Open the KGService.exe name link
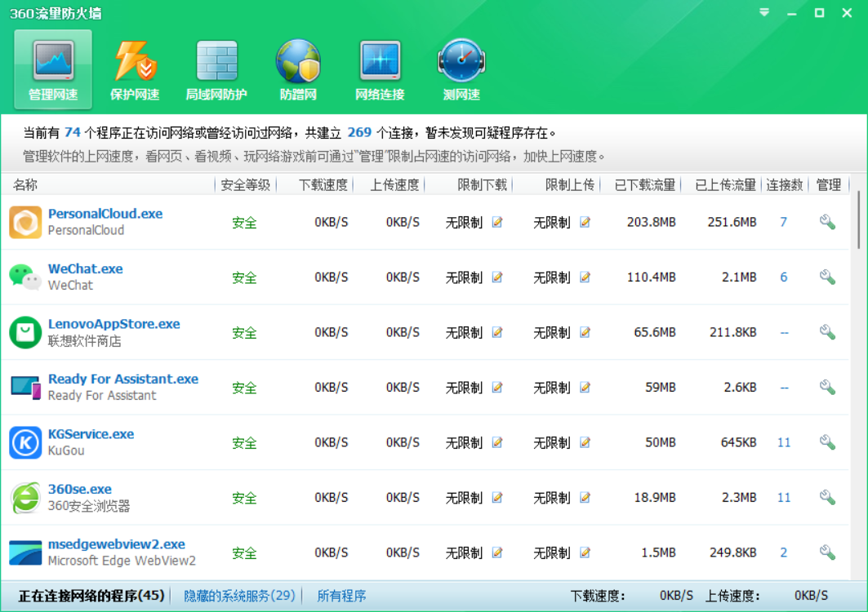This screenshot has height=612, width=868. tap(91, 434)
